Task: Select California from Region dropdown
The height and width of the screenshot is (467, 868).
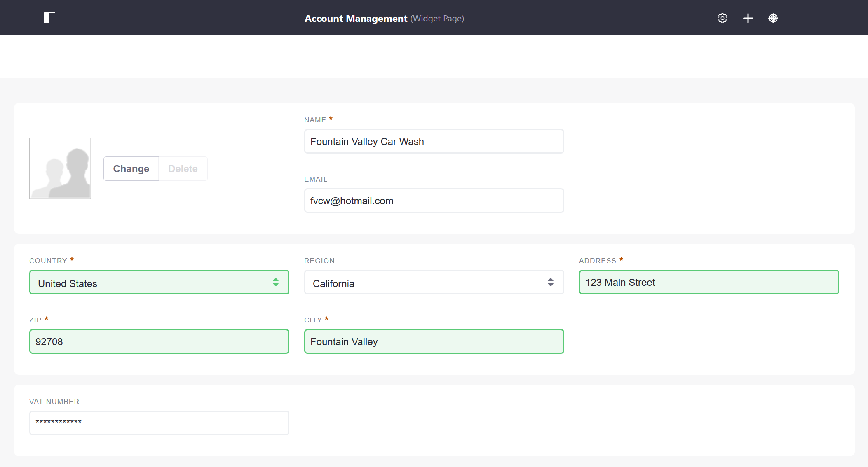Action: tap(434, 283)
